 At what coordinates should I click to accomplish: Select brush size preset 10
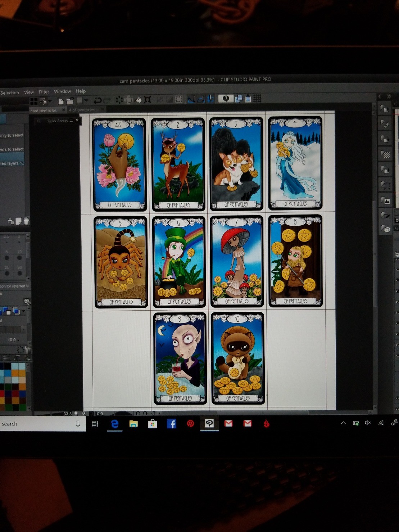coord(19,256)
